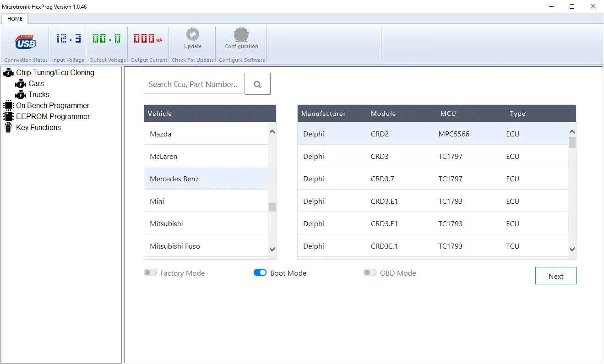This screenshot has height=364, width=604.
Task: Minimize the HexProg window
Action: tap(551, 6)
